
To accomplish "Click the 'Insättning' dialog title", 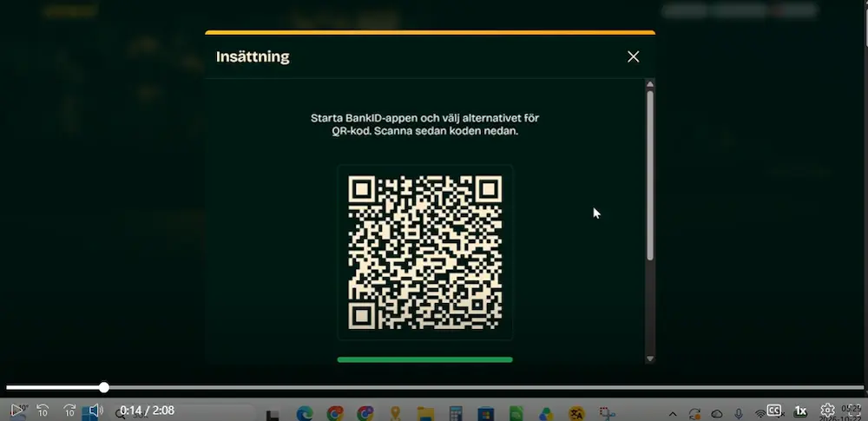I will coord(253,56).
